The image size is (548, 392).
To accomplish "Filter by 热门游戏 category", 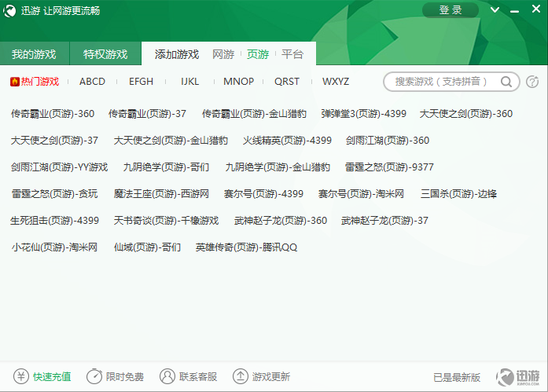I will tap(40, 82).
